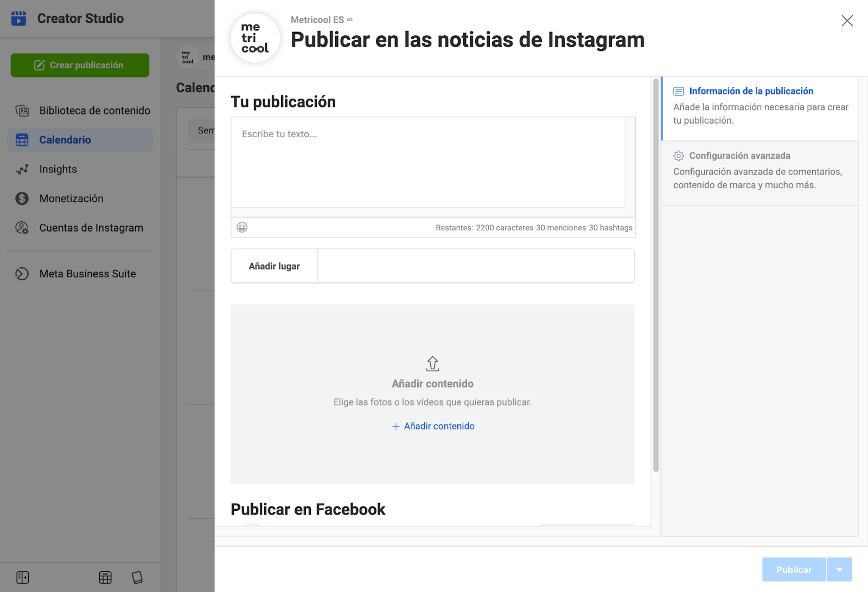Select the Calendario sidebar icon
This screenshot has height=592, width=868.
pyautogui.click(x=22, y=139)
